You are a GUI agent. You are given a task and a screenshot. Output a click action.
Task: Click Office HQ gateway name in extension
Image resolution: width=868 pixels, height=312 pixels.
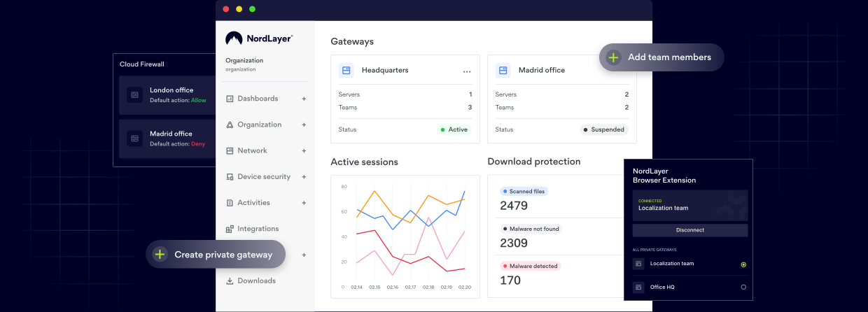[662, 287]
